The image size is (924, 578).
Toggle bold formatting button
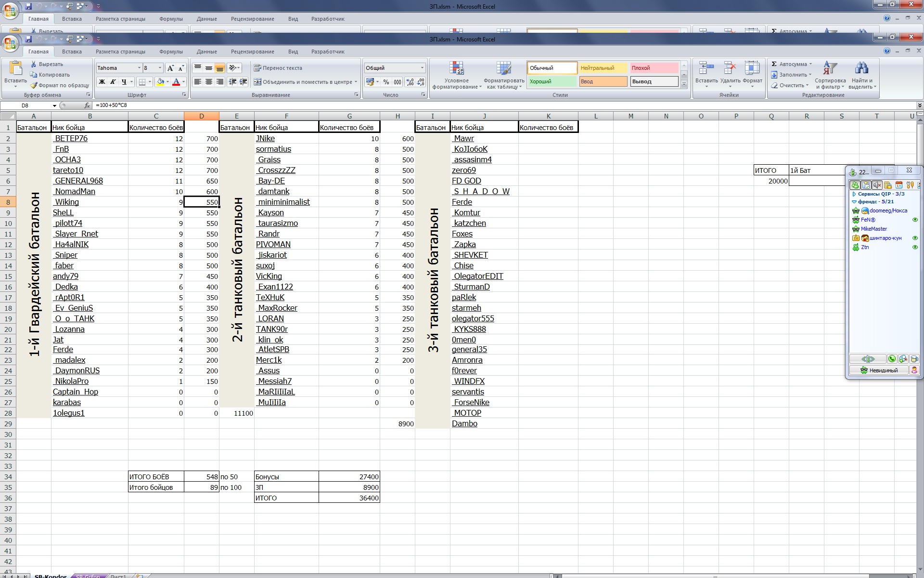102,82
